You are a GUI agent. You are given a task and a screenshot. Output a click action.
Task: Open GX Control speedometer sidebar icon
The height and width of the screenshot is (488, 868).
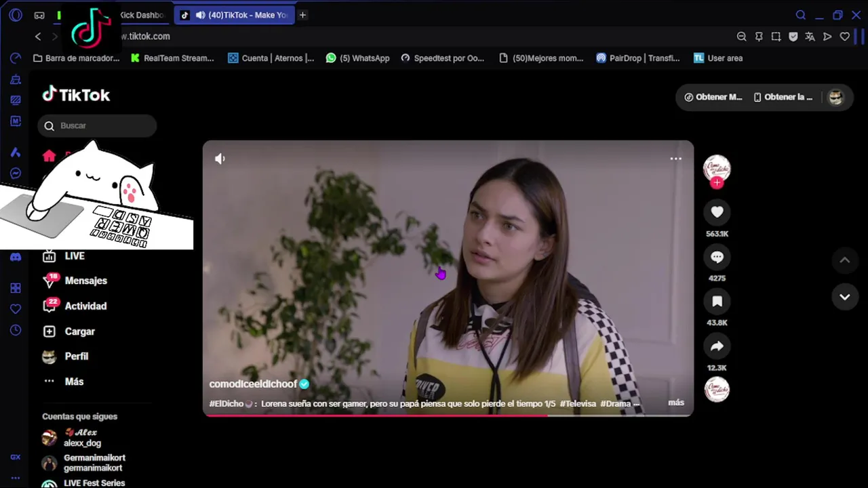(16, 58)
